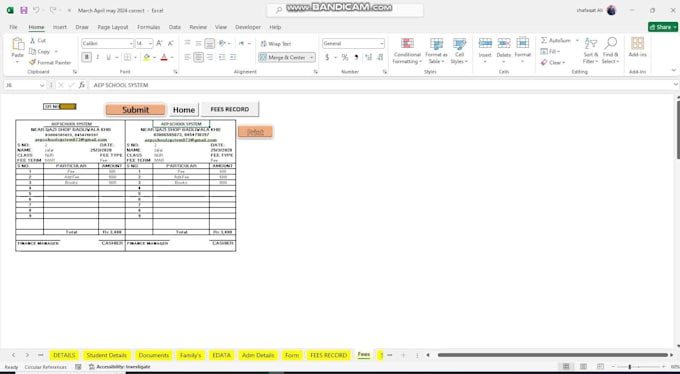Click the Home macro button
Image resolution: width=680 pixels, height=374 pixels.
[x=184, y=110]
